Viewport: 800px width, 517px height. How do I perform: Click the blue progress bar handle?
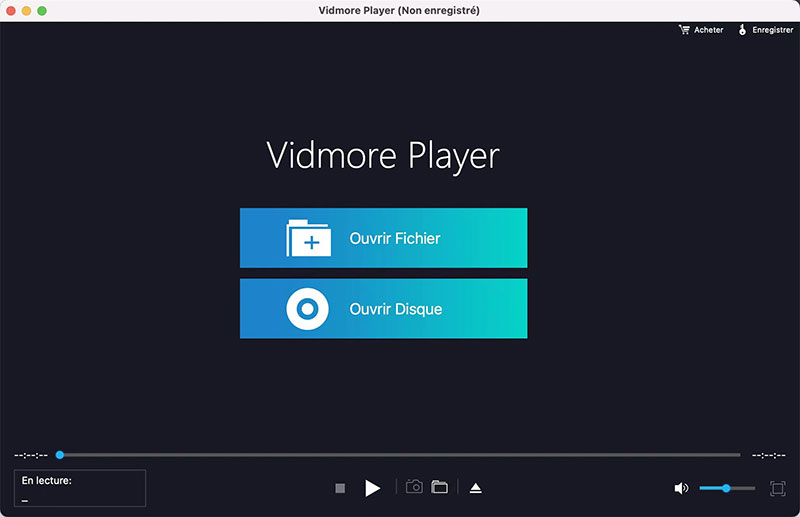[60, 455]
